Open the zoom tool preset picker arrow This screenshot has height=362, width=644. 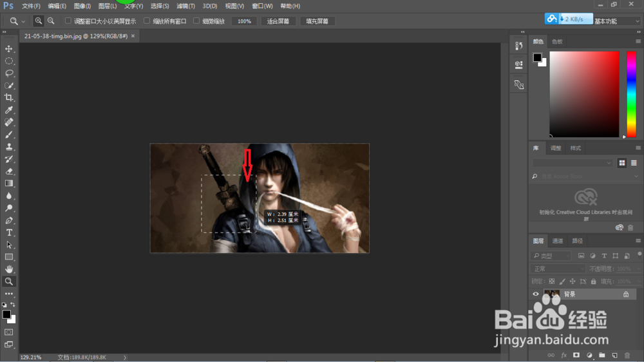click(x=23, y=21)
